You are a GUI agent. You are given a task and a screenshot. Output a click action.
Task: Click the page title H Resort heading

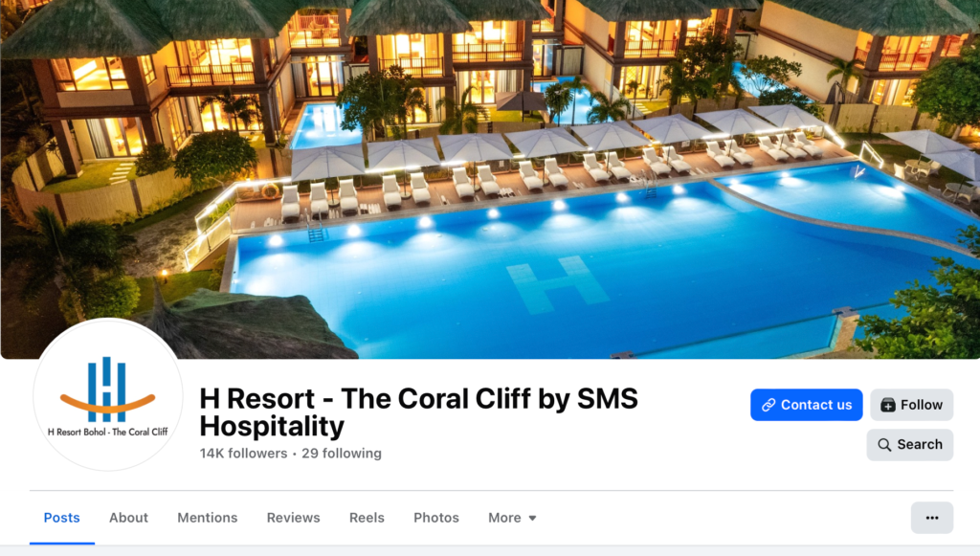pos(419,412)
